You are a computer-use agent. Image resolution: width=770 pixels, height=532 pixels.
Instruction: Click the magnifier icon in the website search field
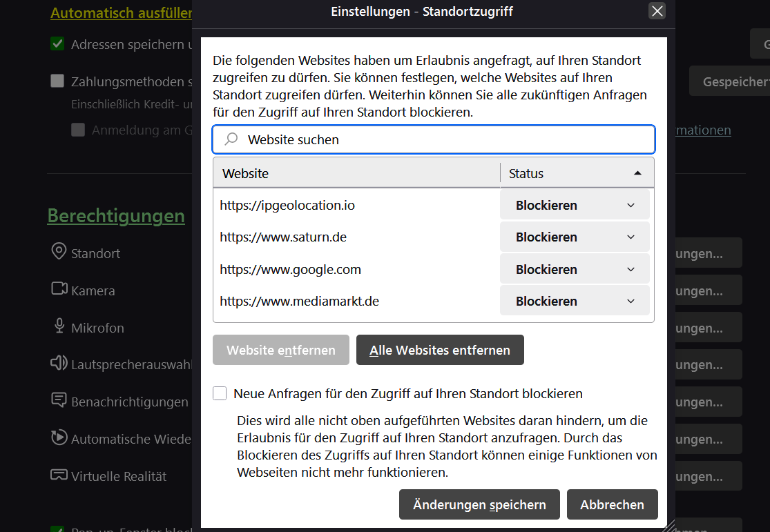click(x=232, y=139)
